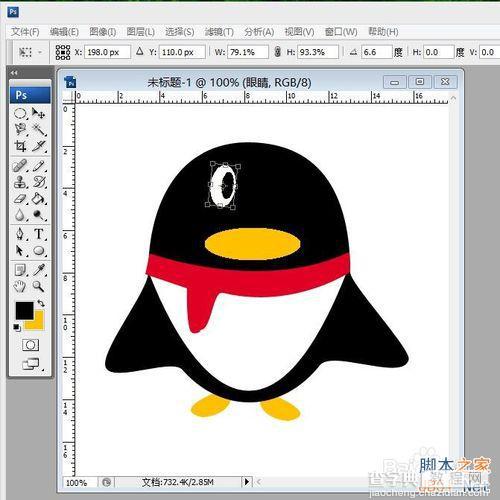Viewport: 500px width, 500px height.
Task: Open the 编辑(E) menu
Action: click(64, 32)
